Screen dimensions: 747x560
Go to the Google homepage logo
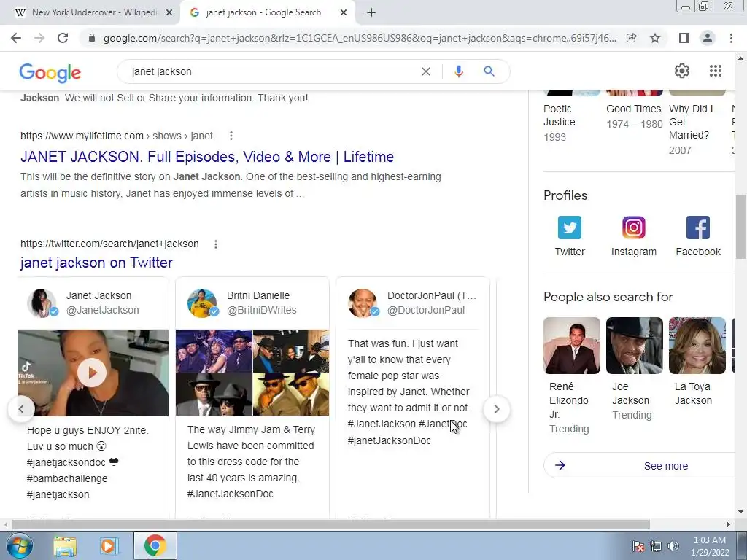click(x=50, y=73)
